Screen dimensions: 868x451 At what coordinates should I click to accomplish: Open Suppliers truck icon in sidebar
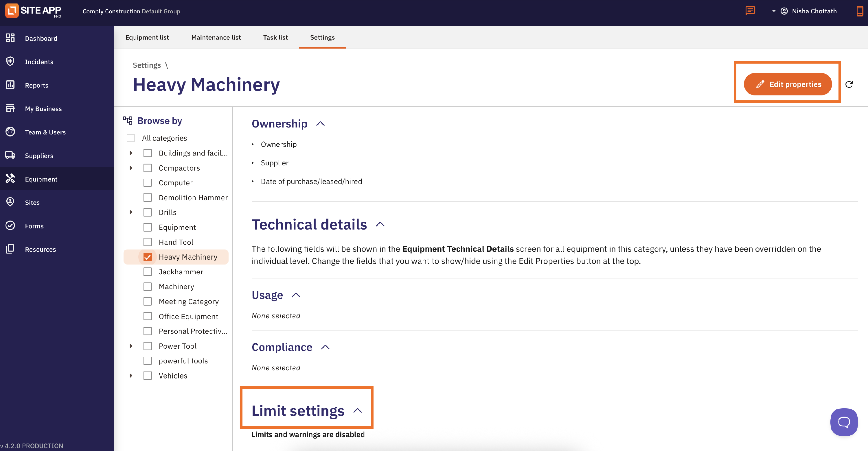[10, 155]
